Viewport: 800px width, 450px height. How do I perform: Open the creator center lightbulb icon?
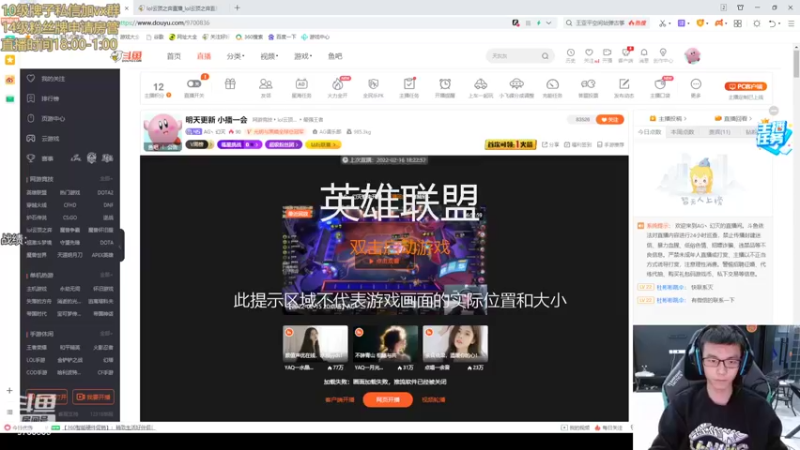tap(663, 53)
